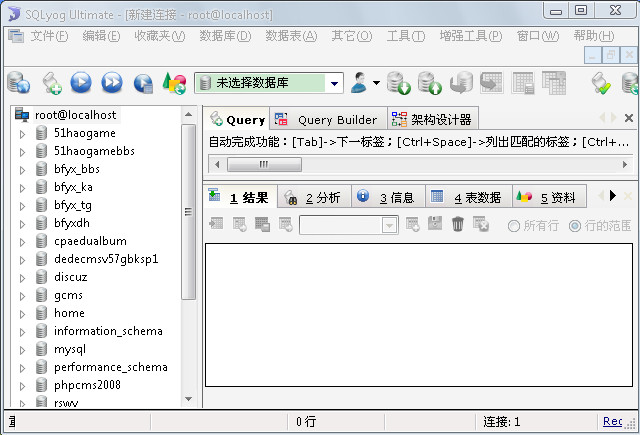Open the 架构设计器 tab

coord(431,120)
